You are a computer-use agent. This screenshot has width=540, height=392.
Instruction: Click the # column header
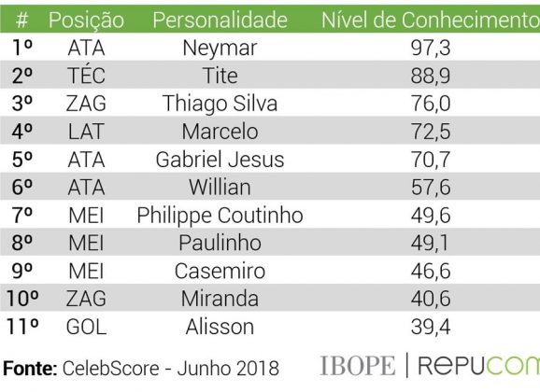[x=21, y=20]
